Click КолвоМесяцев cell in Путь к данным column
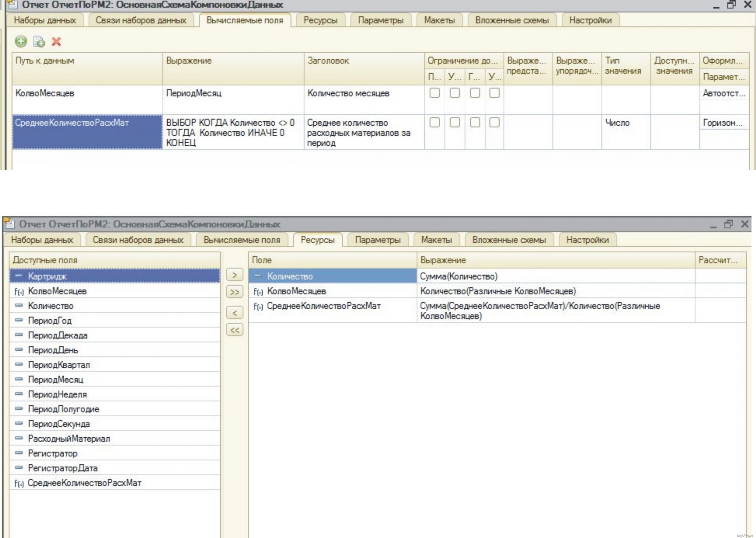The height and width of the screenshot is (538, 756). tap(88, 100)
